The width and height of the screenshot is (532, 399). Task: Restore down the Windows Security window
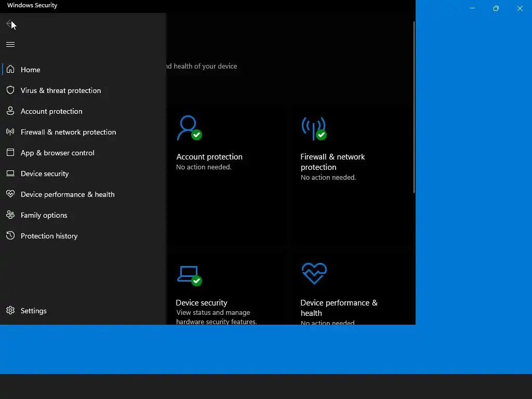tap(496, 8)
